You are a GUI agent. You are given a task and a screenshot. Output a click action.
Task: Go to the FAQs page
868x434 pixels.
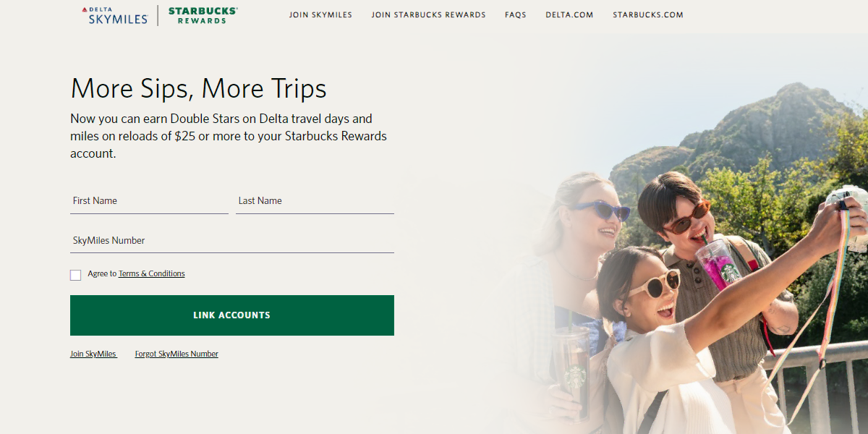tap(516, 14)
